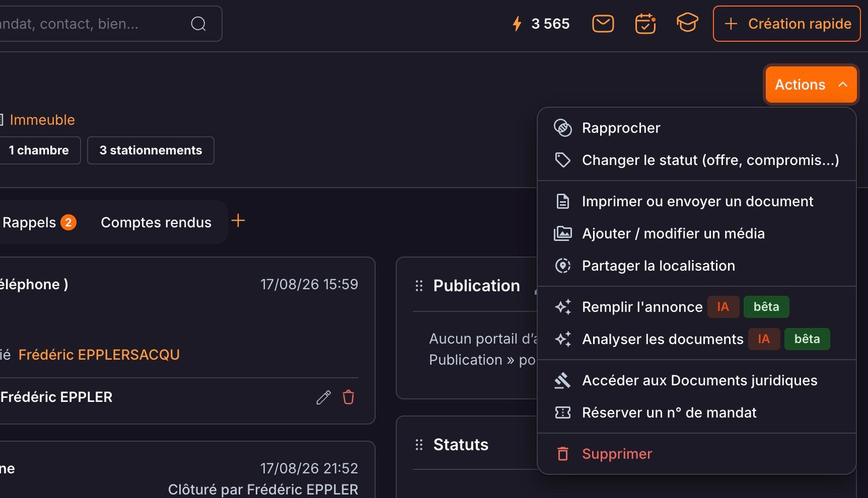Click the 17/08/26 15:59 timestamp
This screenshot has width=868, height=498.
[309, 284]
